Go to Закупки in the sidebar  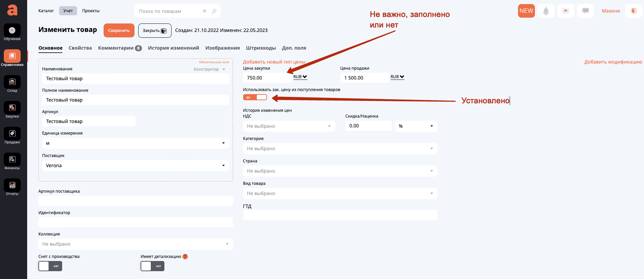click(12, 108)
